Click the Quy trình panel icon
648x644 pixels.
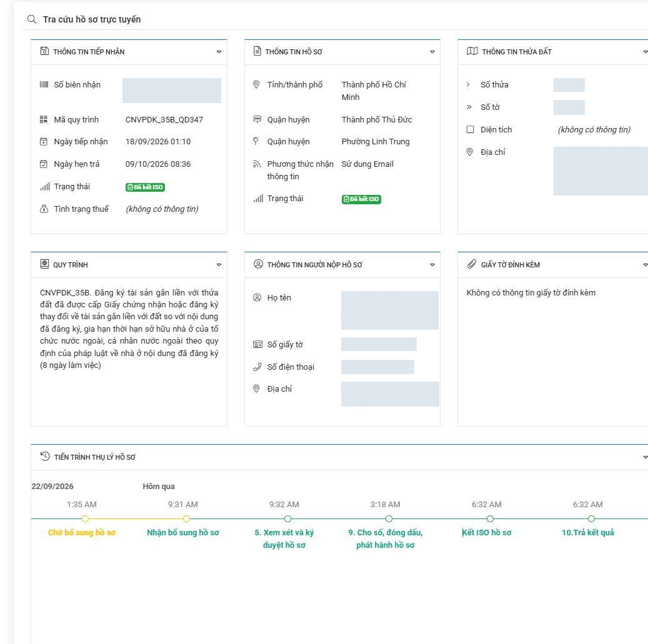(x=44, y=264)
